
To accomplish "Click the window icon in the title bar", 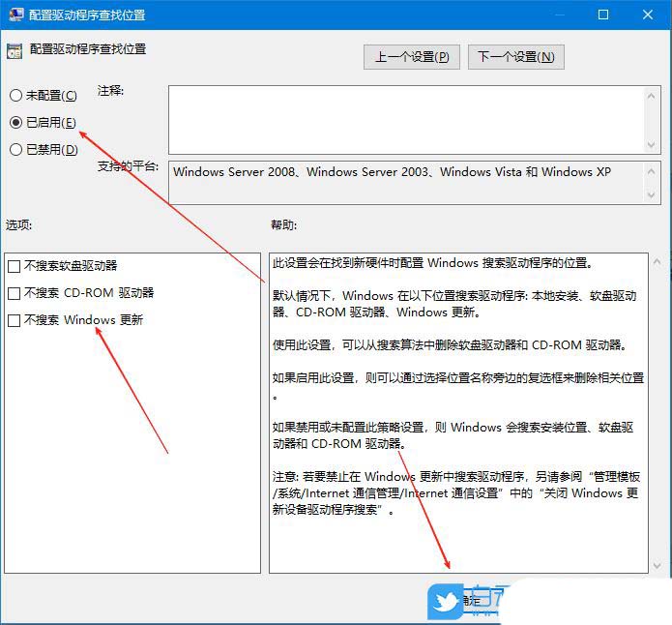I will tap(14, 15).
